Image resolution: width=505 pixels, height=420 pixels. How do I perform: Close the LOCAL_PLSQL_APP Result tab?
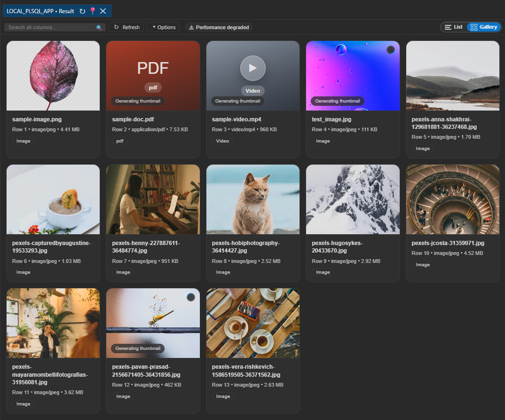[103, 11]
